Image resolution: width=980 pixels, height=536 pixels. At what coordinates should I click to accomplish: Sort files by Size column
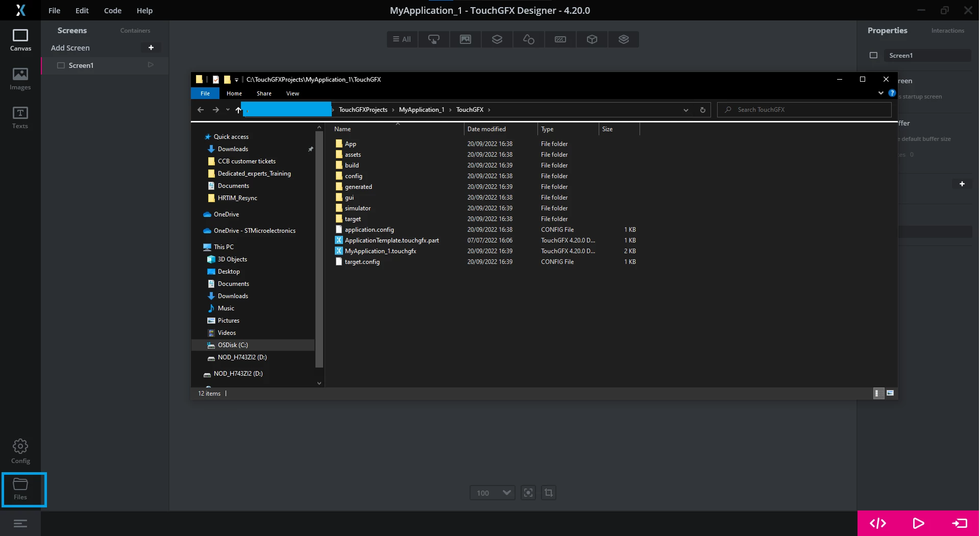tap(619, 129)
